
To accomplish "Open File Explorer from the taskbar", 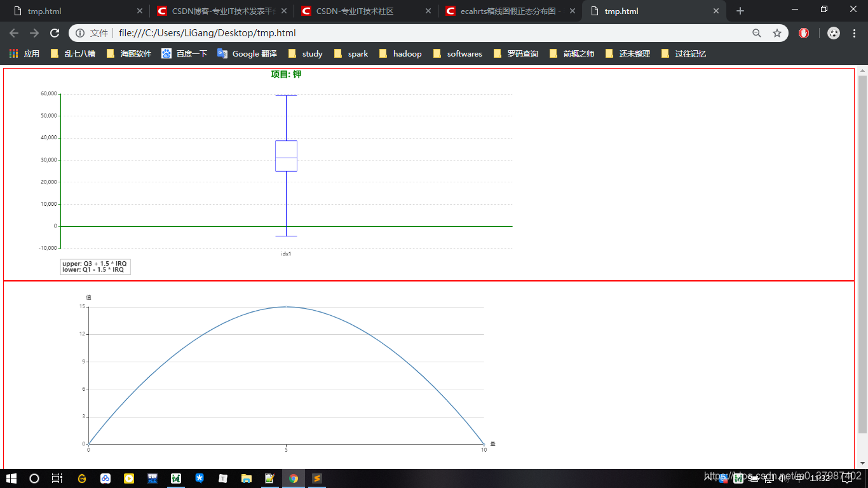I will (247, 478).
